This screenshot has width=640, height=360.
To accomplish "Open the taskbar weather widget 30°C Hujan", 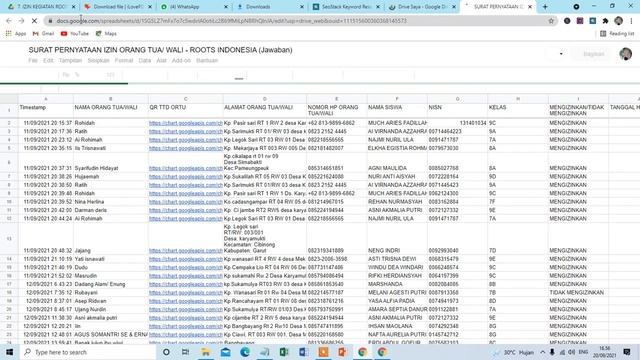I will click(x=514, y=352).
